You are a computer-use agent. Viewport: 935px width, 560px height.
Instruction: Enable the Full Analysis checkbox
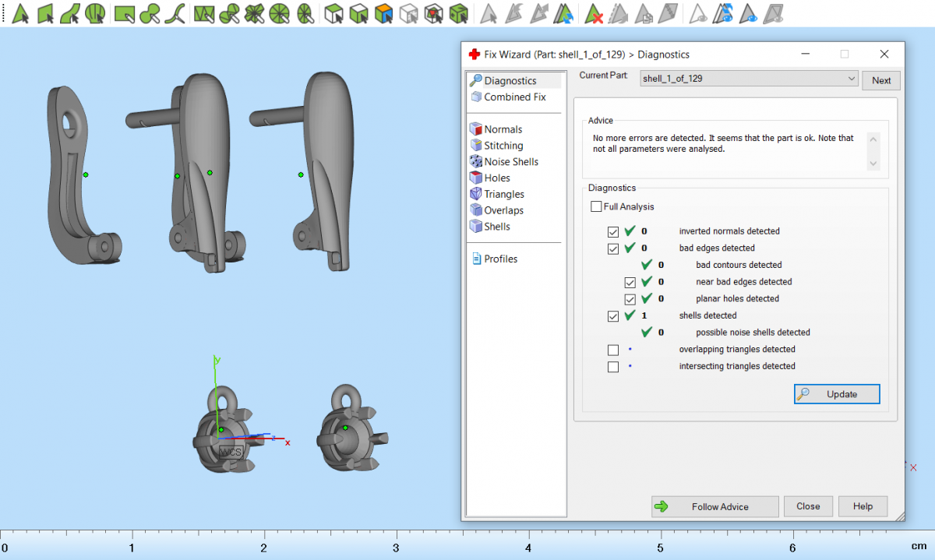point(596,207)
